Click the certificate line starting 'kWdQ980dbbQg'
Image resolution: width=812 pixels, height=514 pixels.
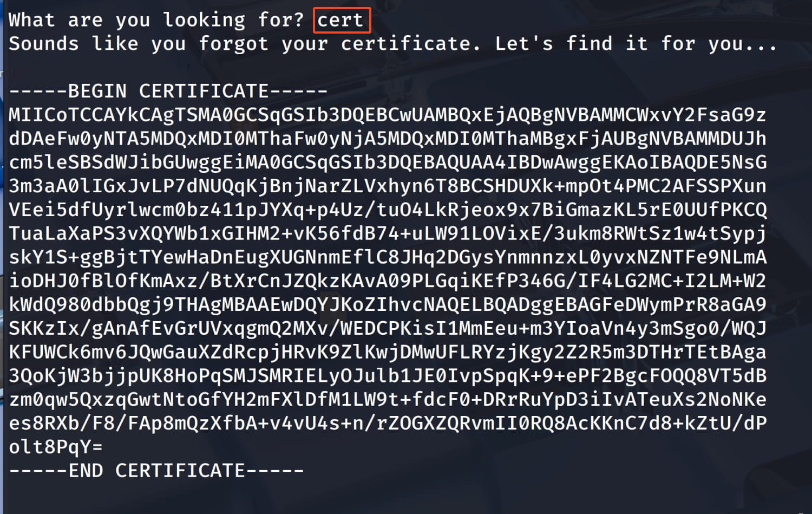388,304
